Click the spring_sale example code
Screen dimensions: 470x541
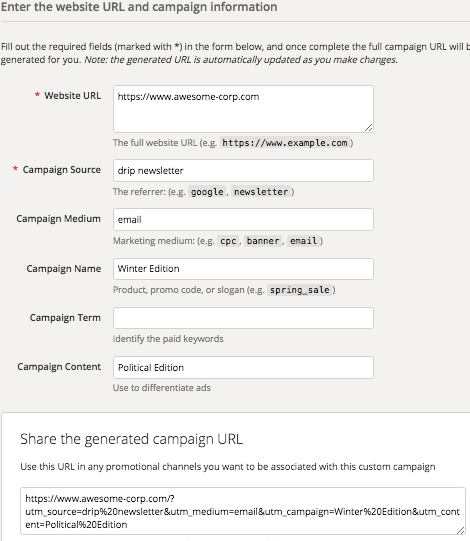(300, 290)
